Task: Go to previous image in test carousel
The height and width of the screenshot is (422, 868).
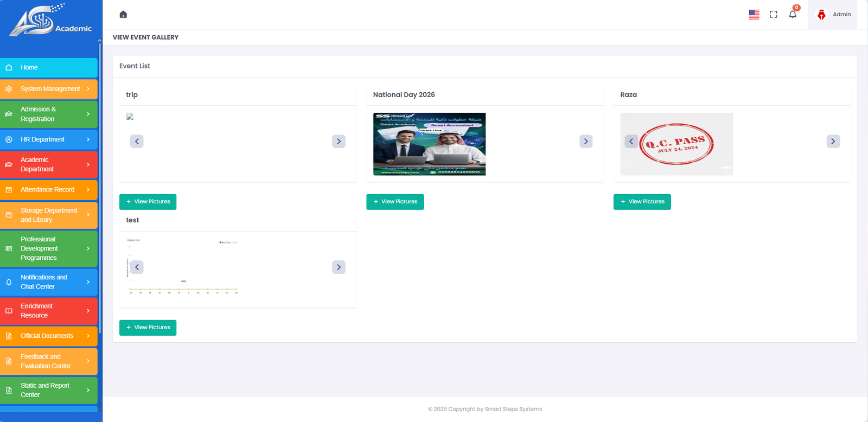Action: (x=137, y=267)
